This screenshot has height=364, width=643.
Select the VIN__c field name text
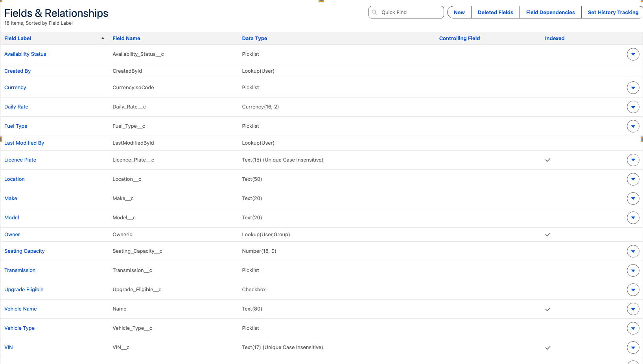121,347
